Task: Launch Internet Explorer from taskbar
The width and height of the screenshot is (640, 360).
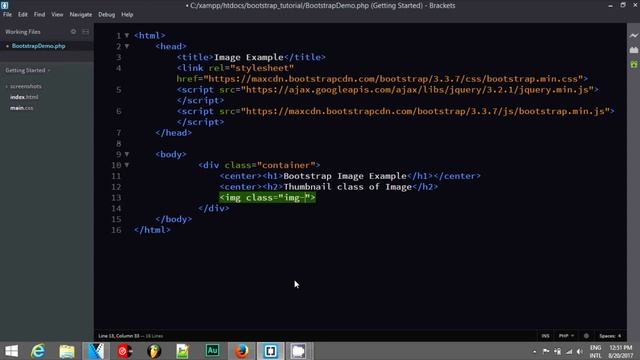Action: [x=38, y=351]
